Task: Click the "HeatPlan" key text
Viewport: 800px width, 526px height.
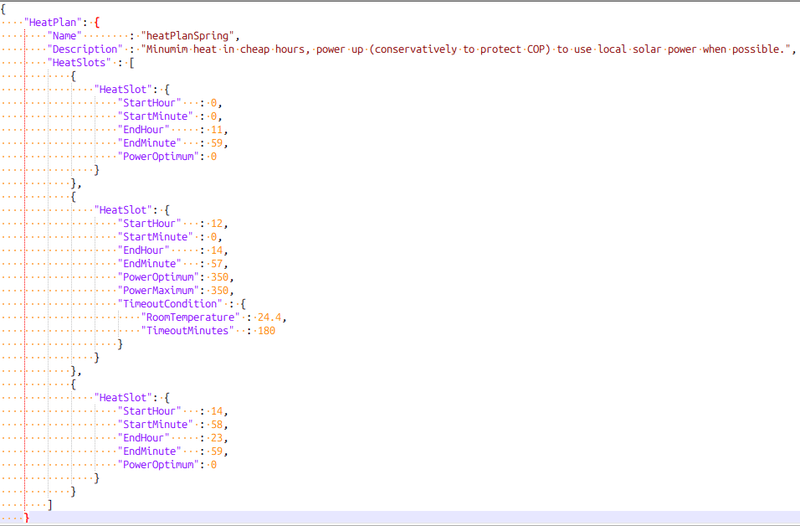Action: click(53, 22)
